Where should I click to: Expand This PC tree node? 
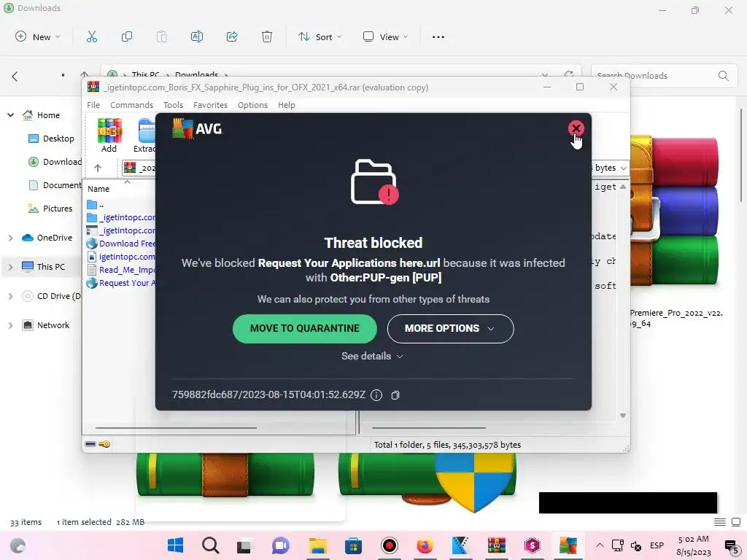[x=10, y=267]
